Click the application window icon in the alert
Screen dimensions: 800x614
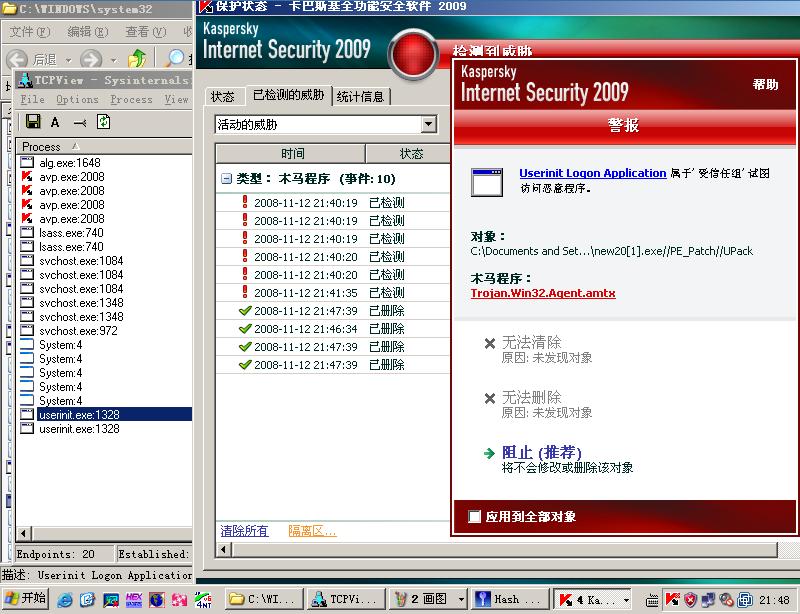click(x=487, y=182)
